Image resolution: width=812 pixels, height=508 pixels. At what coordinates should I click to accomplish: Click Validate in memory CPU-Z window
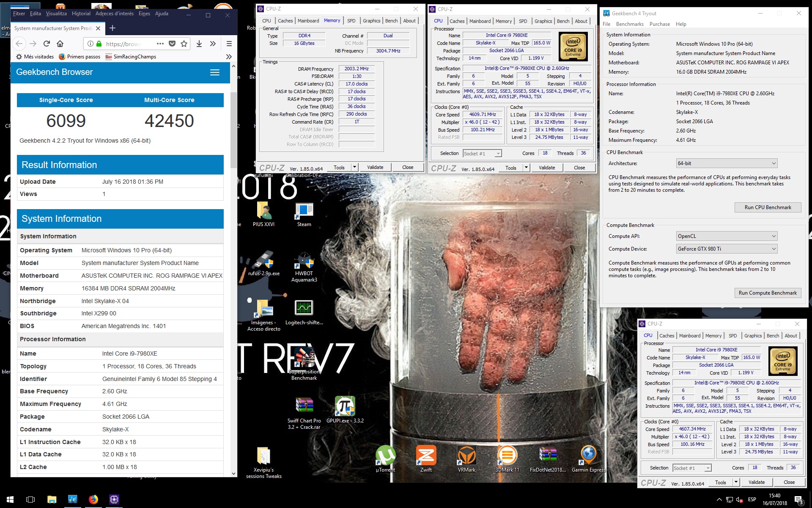click(x=375, y=167)
